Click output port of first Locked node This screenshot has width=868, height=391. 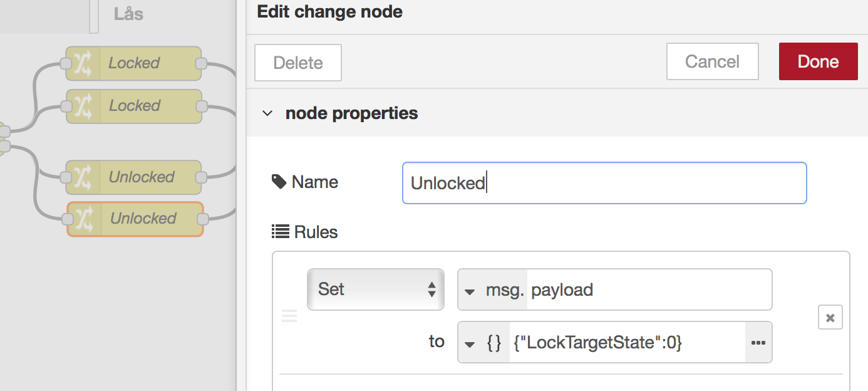pos(201,63)
